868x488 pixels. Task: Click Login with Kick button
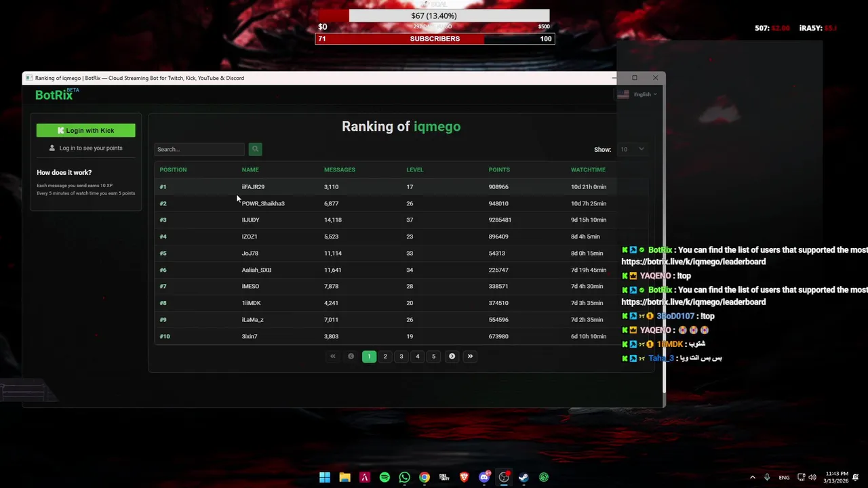(x=85, y=130)
